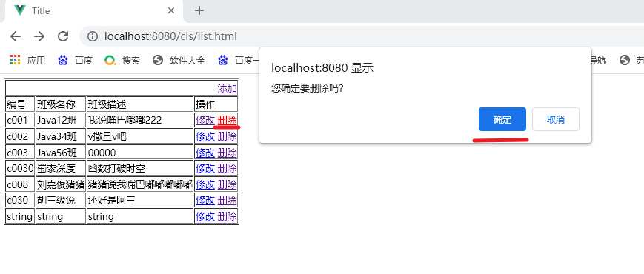Cancel deletion with the 取消 button

pyautogui.click(x=556, y=119)
